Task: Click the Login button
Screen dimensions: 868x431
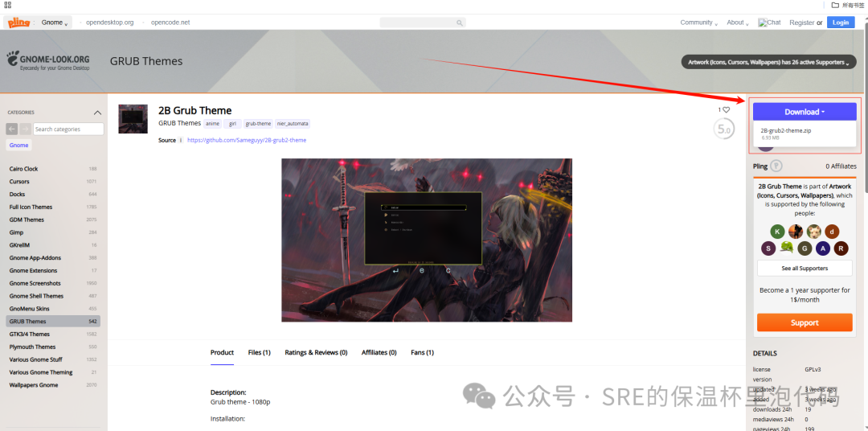Action: click(841, 23)
